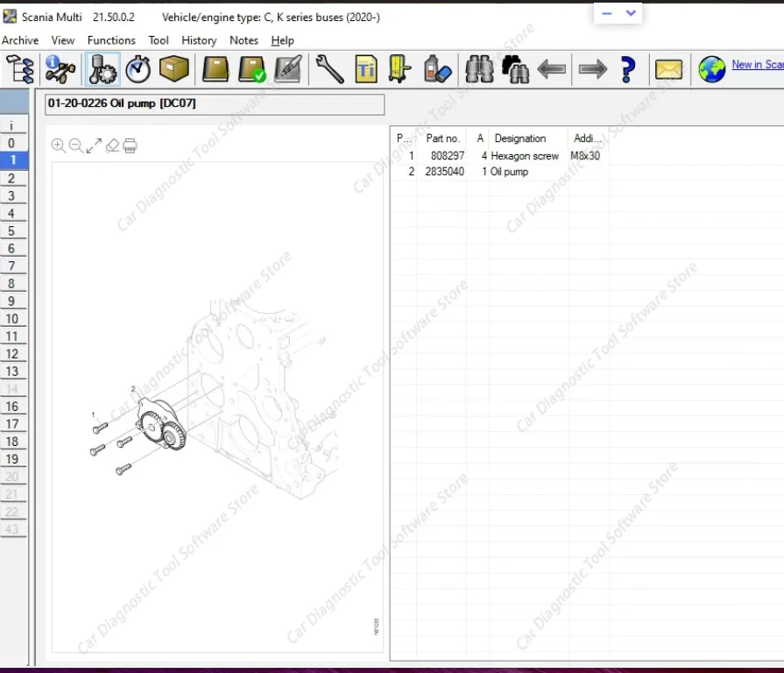Go forward with the right arrow
784x673 pixels.
[x=592, y=68]
